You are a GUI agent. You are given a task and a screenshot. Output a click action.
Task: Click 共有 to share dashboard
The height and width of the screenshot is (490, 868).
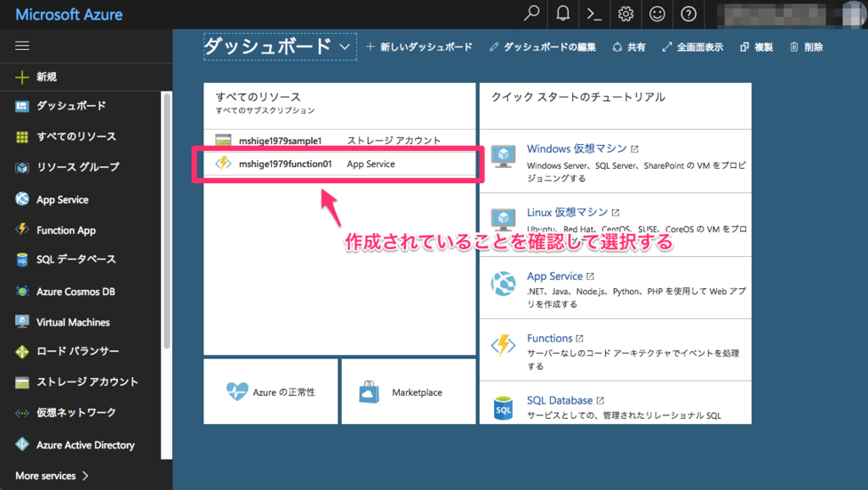tap(629, 47)
